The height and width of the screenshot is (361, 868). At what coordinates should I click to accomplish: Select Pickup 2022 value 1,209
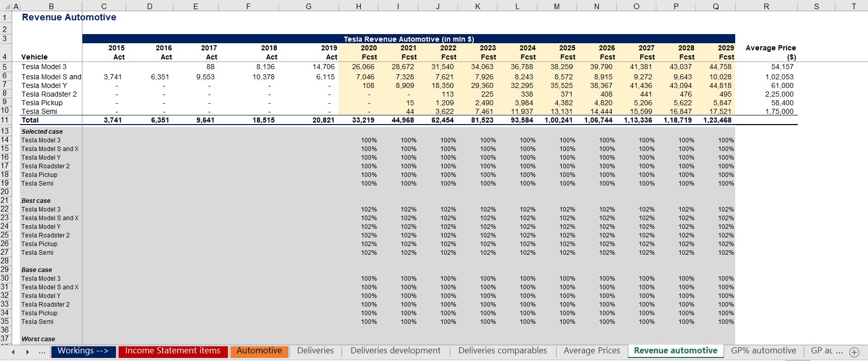tap(444, 103)
